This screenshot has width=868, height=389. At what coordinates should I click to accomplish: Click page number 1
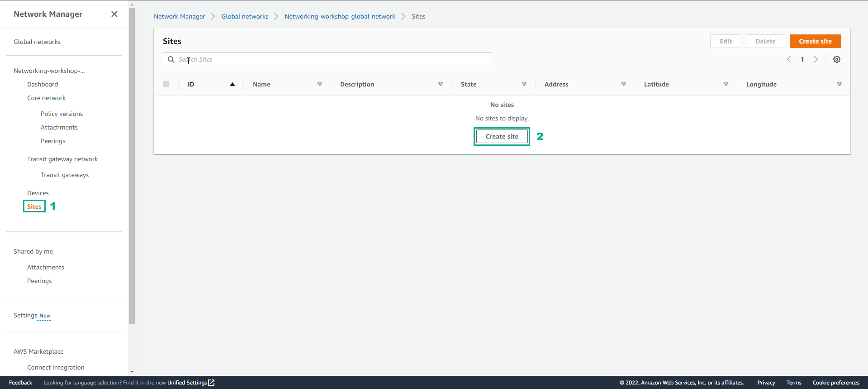[802, 59]
